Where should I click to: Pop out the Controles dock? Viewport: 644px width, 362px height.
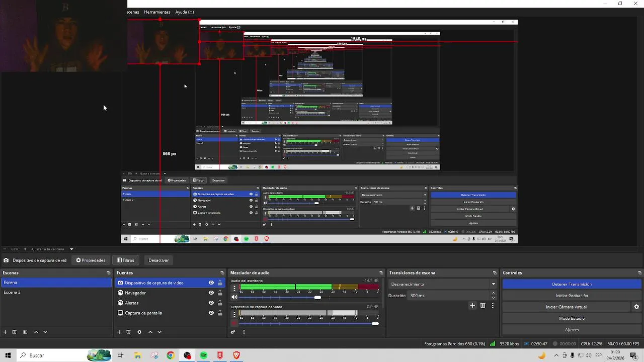pos(640,273)
